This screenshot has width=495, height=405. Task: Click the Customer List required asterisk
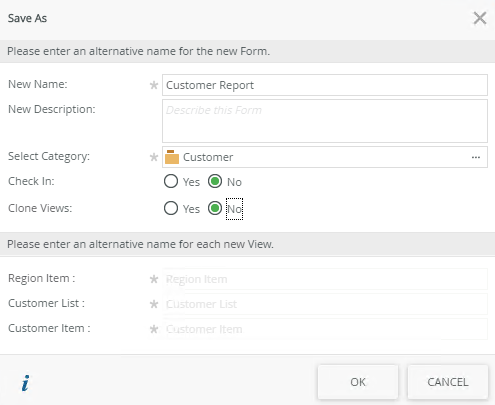pos(154,304)
